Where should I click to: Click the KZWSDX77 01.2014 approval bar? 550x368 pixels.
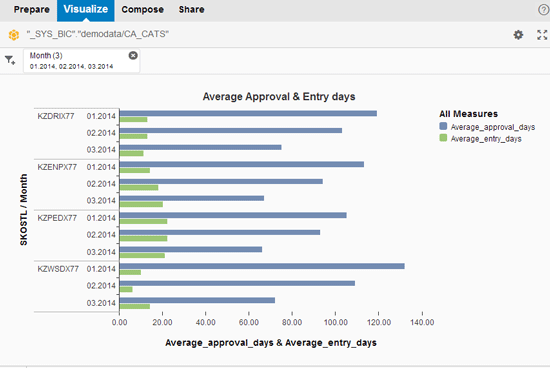262,266
